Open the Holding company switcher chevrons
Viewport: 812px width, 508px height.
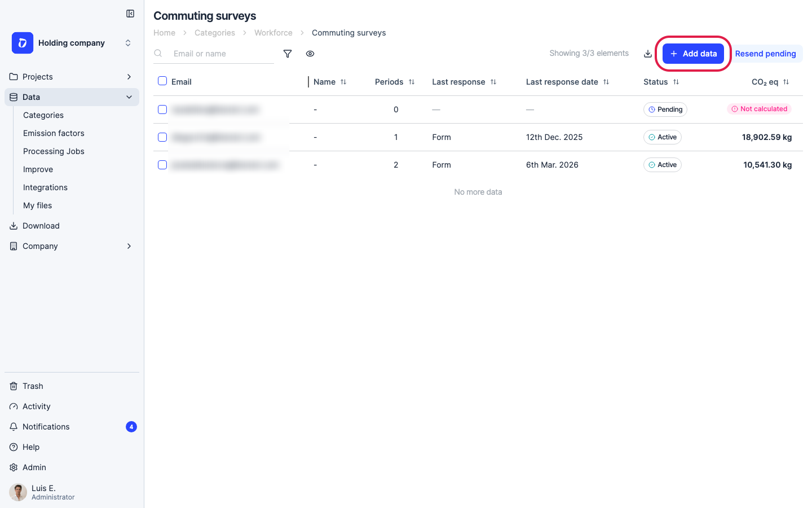[128, 43]
